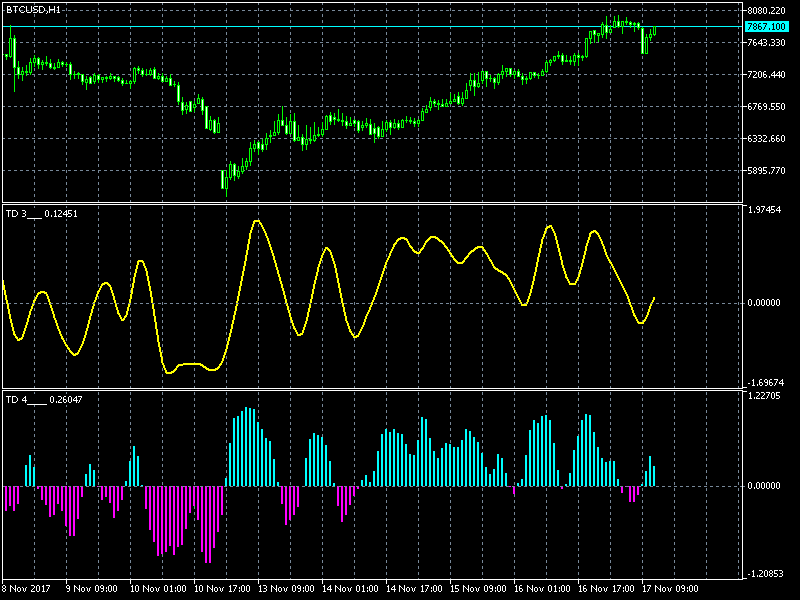Viewport: 800px width, 600px height.
Task: Click the 1.22705 histogram scale maximum
Action: pyautogui.click(x=764, y=396)
